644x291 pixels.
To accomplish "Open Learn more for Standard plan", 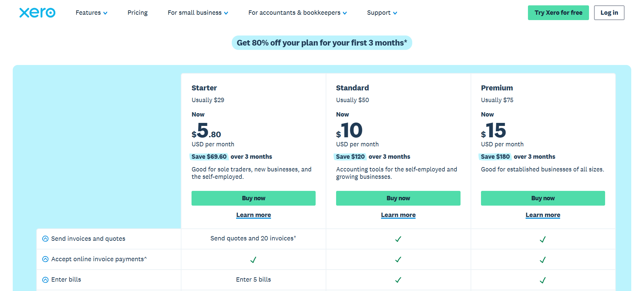I will tap(398, 215).
